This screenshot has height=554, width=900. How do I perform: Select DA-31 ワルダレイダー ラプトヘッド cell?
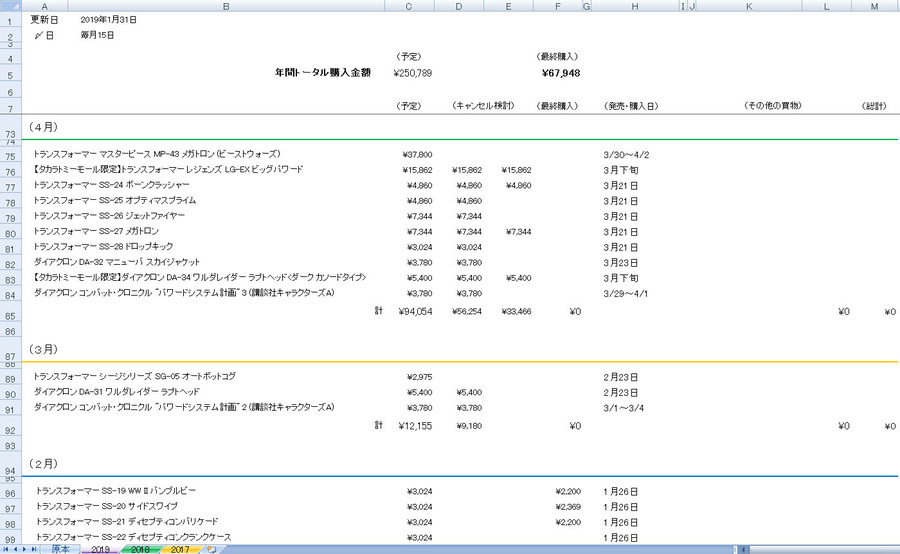(x=117, y=392)
